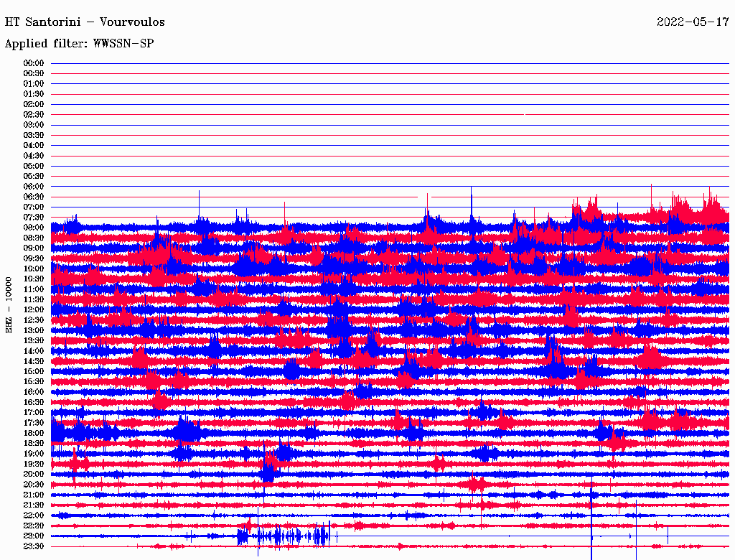The image size is (735, 560).
Task: Click the 14:00 time label
Action: 34,351
